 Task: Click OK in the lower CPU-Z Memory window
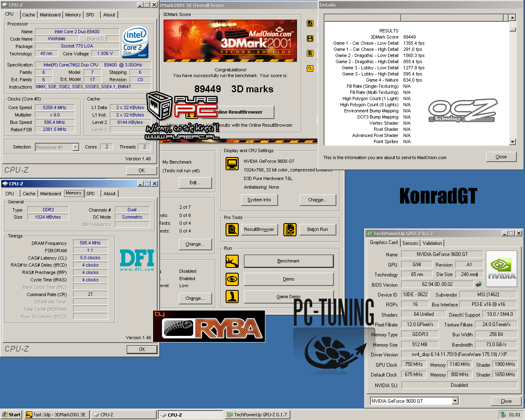click(142, 349)
